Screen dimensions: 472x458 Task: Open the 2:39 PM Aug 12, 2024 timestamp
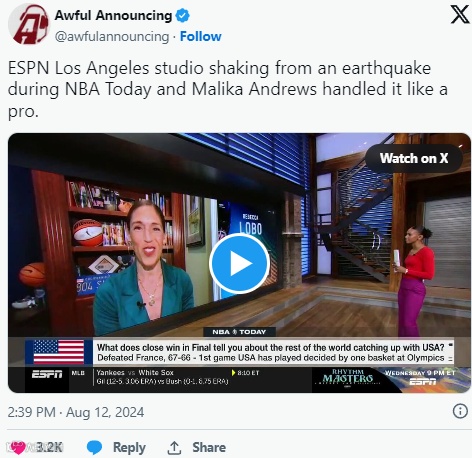point(76,412)
